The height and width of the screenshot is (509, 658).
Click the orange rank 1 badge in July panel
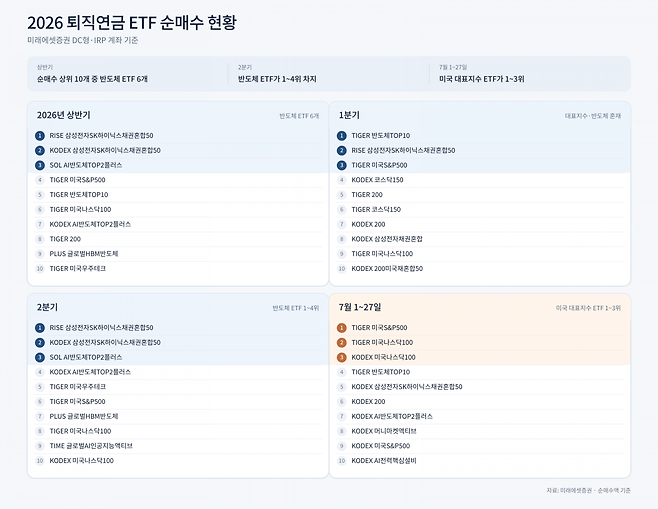pos(342,328)
